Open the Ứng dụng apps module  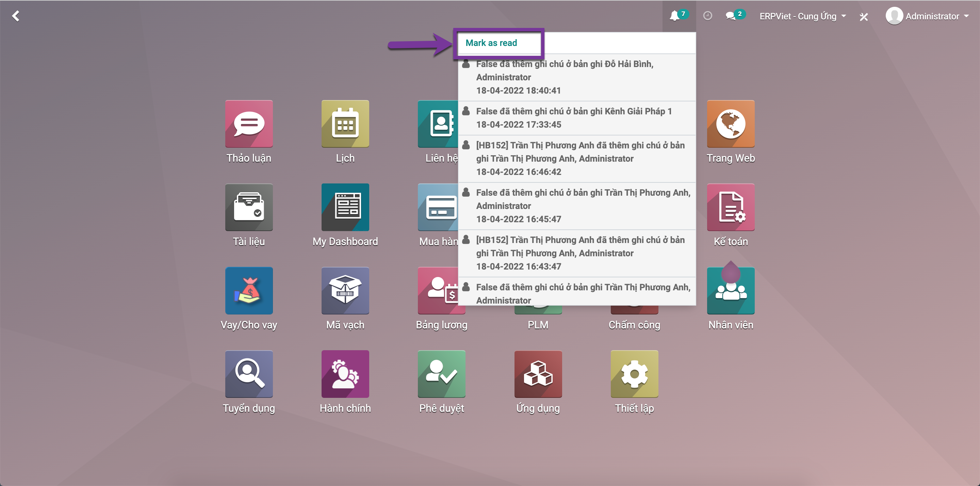point(538,374)
